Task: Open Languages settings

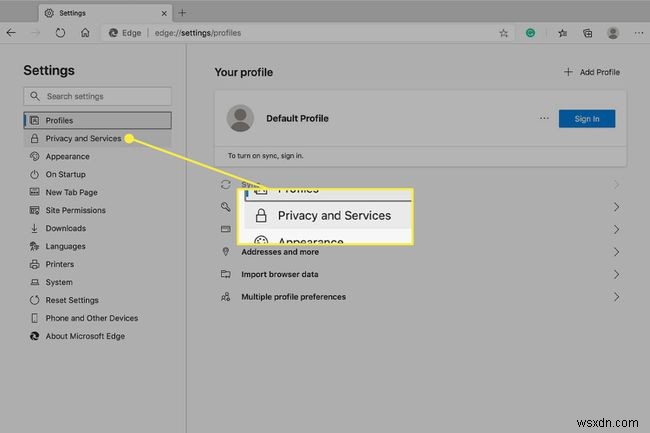Action: [x=97, y=246]
